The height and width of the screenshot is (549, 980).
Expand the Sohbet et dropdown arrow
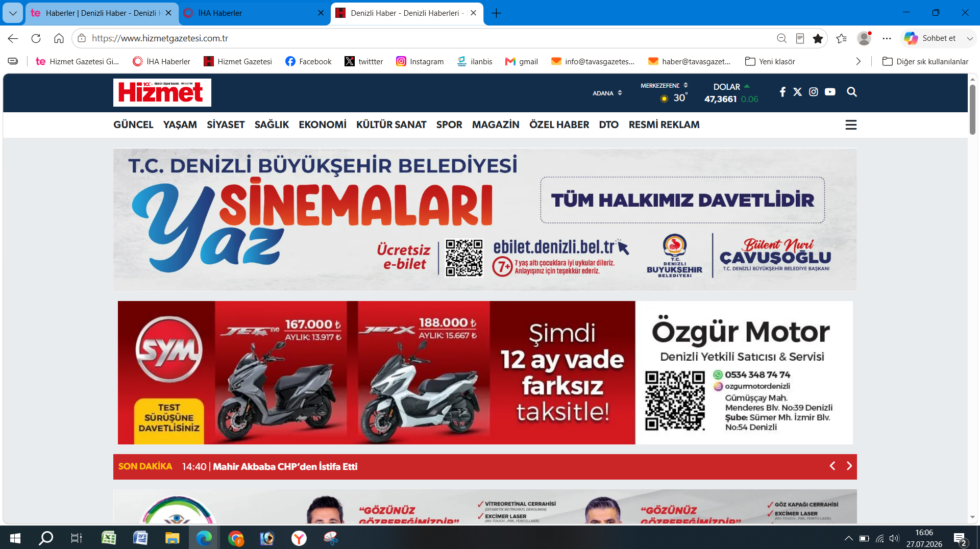pos(969,38)
